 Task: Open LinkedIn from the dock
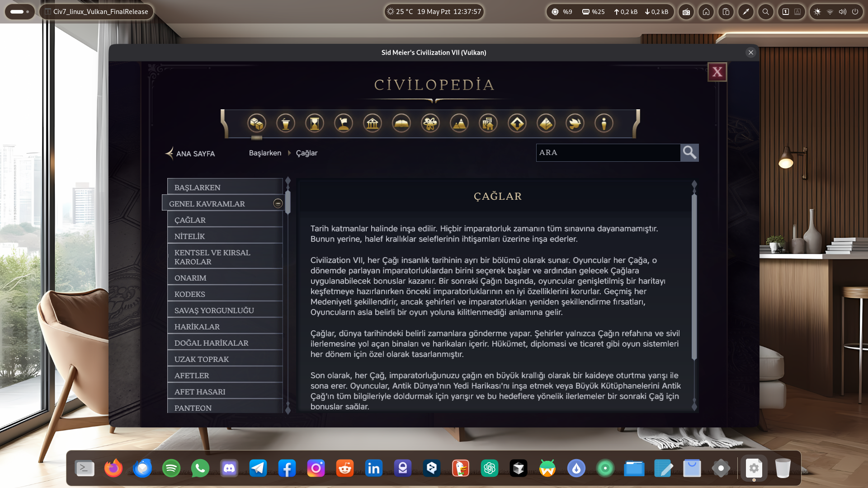[374, 469]
